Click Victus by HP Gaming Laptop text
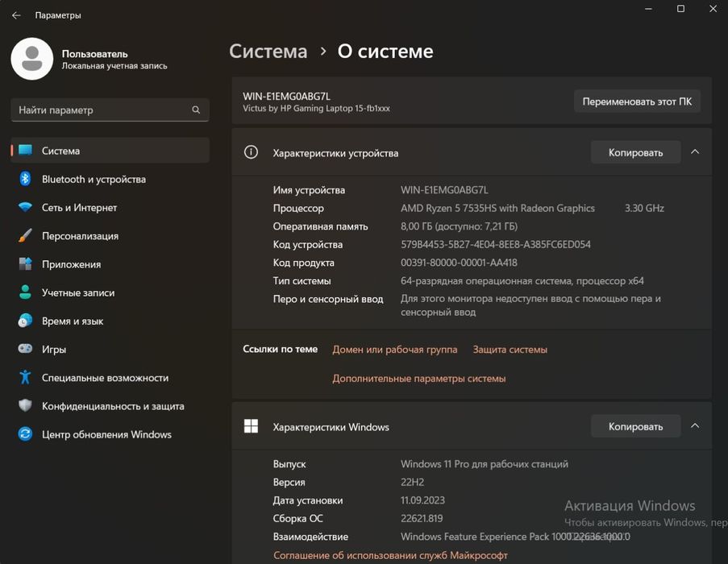The width and height of the screenshot is (728, 564). pyautogui.click(x=316, y=109)
